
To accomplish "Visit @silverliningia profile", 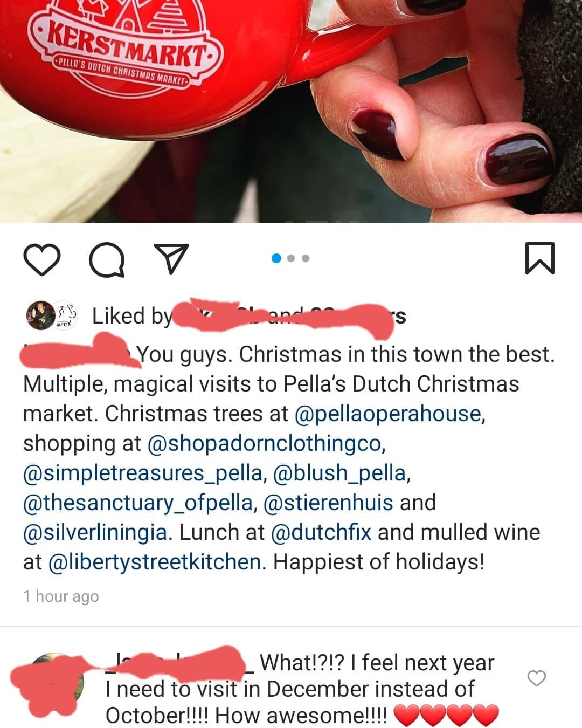I will tap(95, 532).
